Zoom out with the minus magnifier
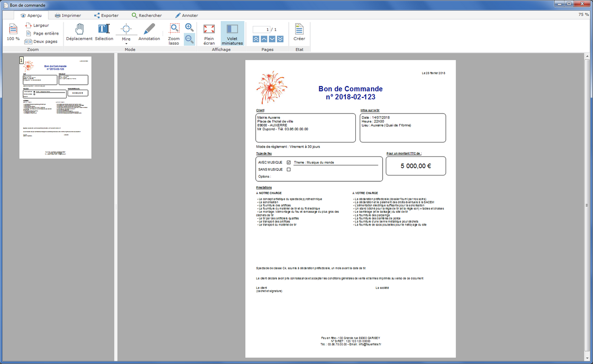Viewport: 593px width, 364px height. click(190, 40)
